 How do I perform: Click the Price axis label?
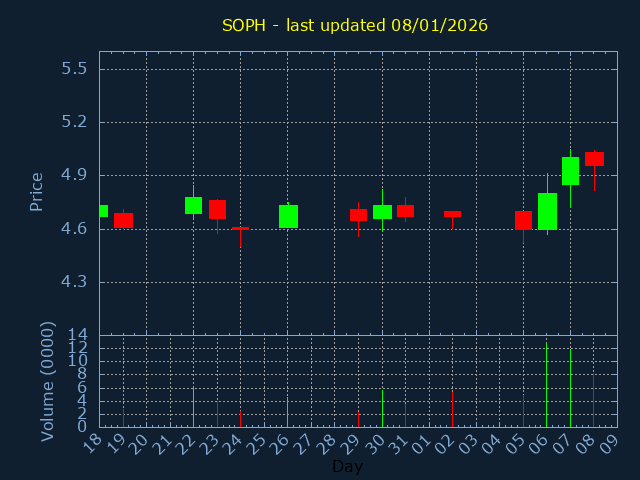pyautogui.click(x=37, y=191)
